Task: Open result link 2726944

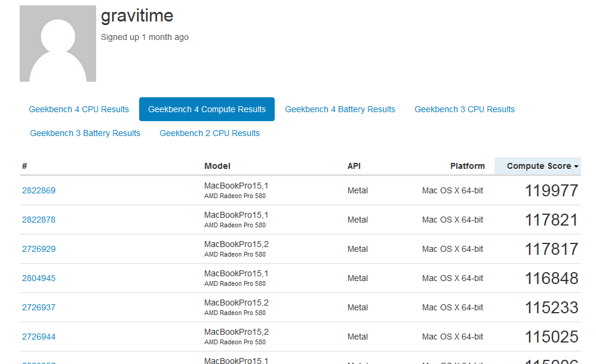Action: coord(39,337)
